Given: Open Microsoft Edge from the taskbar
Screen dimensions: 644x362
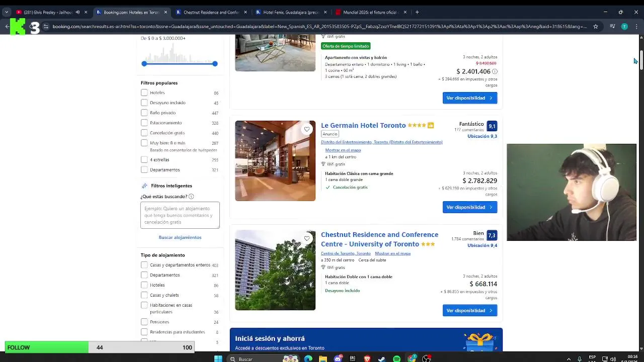Looking at the screenshot, I should click(308, 358).
